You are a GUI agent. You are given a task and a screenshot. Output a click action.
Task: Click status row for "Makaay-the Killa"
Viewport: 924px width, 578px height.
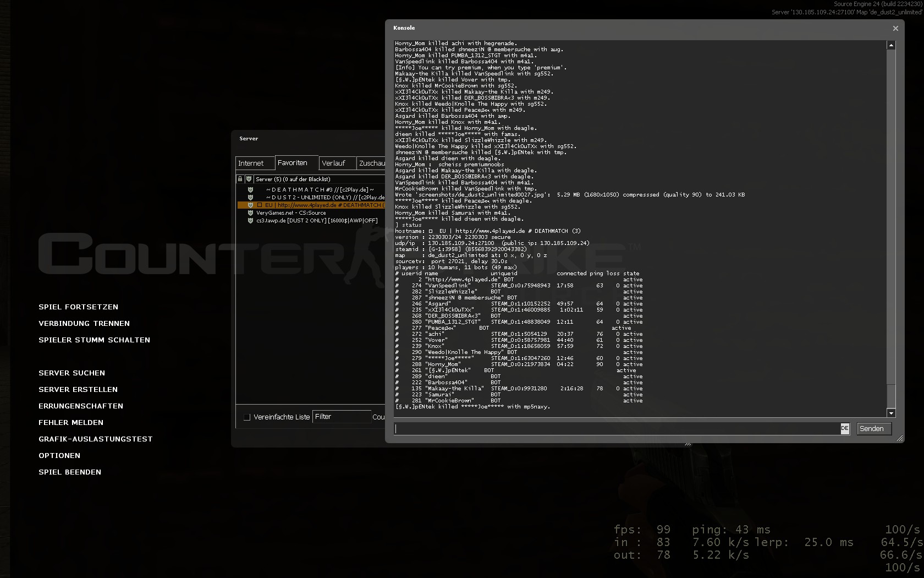point(519,389)
